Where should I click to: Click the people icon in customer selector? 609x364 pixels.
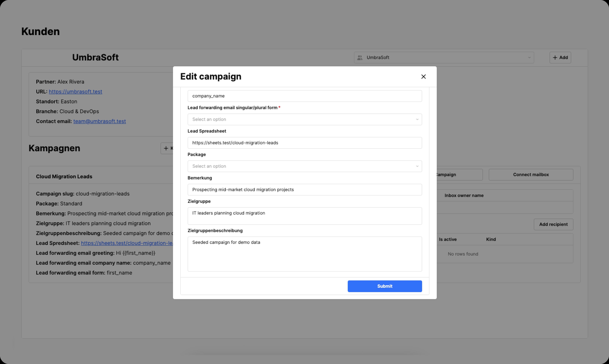(360, 58)
